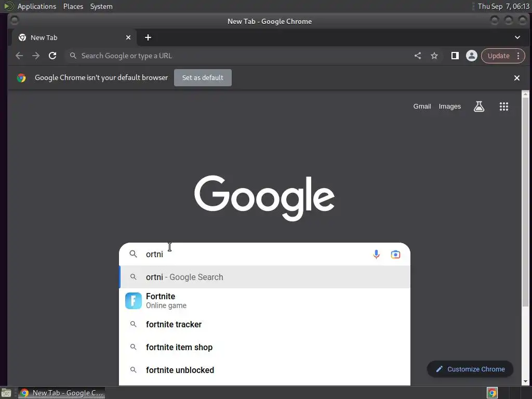The image size is (532, 399).
Task: Open the Gmail link
Action: (422, 106)
